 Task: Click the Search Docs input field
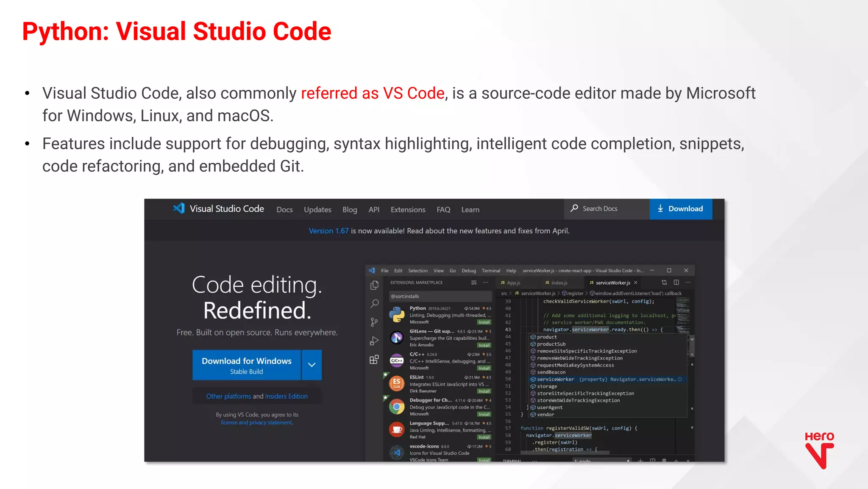pos(607,209)
